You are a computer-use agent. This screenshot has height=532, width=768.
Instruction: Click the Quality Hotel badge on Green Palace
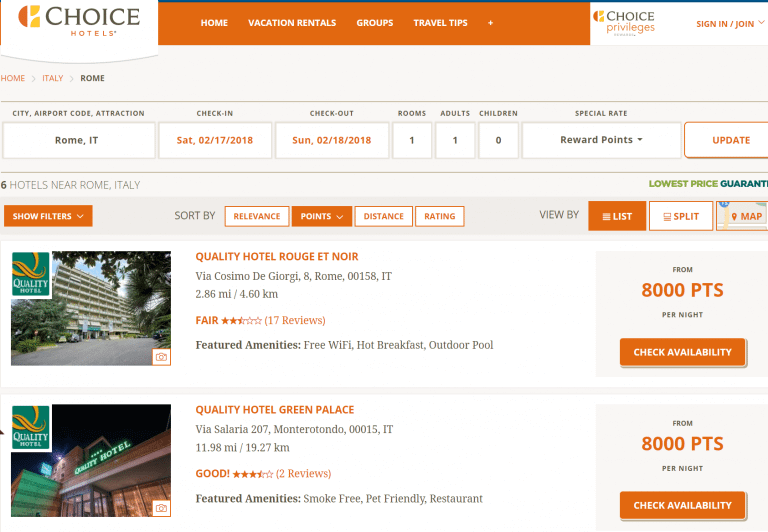30,427
